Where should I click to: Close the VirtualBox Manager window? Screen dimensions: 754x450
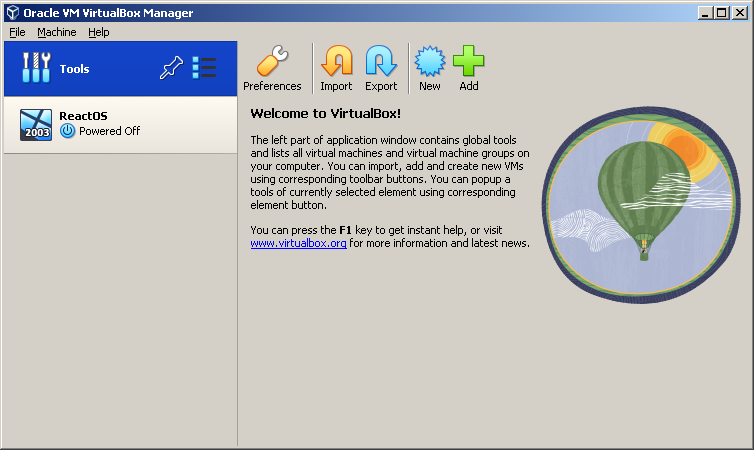click(x=740, y=13)
